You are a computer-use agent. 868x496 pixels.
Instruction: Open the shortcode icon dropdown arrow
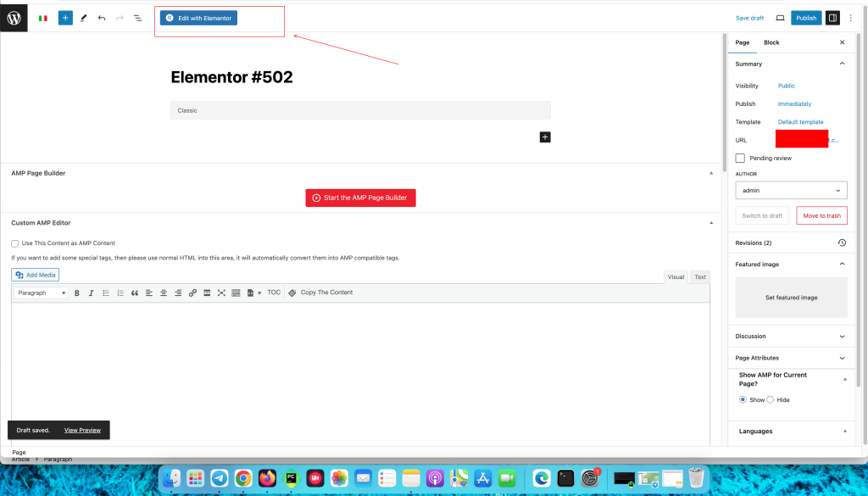[259, 293]
